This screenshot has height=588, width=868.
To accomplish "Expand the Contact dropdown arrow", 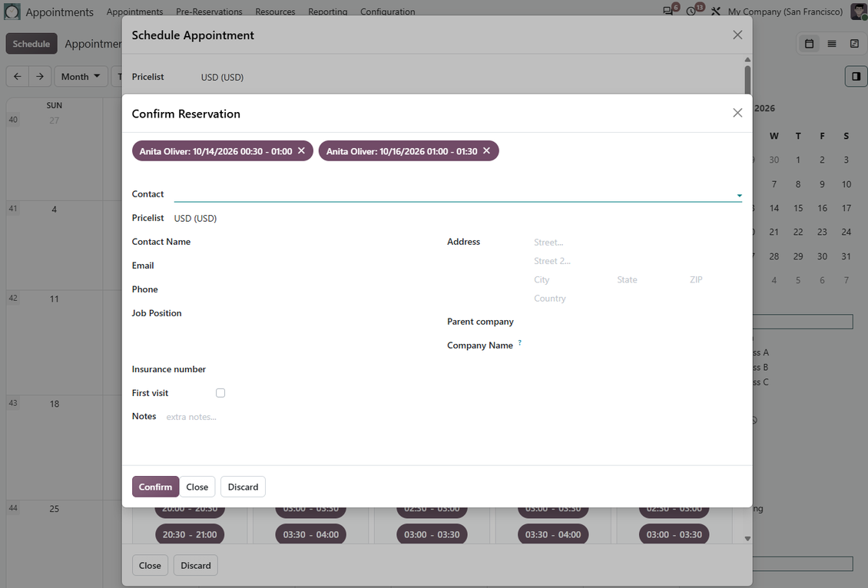I will (x=739, y=195).
